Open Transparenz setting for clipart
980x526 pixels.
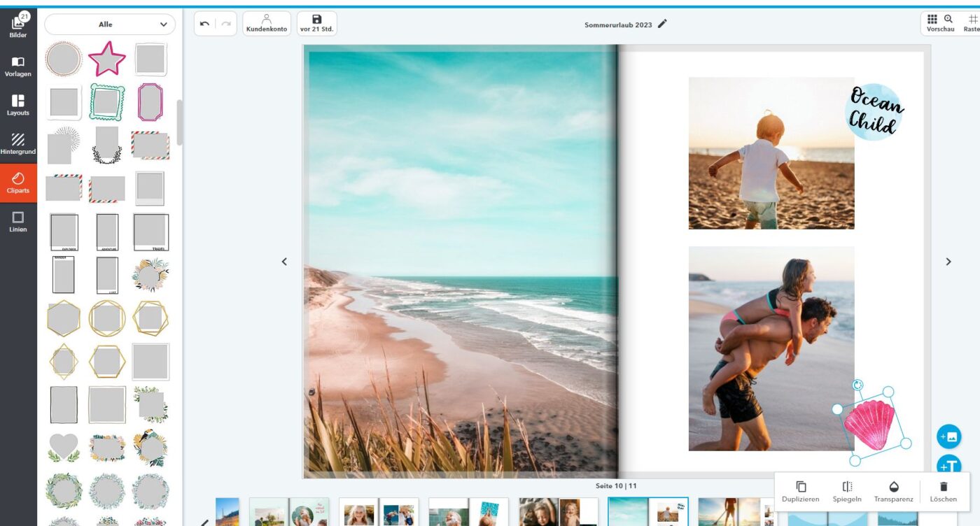893,492
